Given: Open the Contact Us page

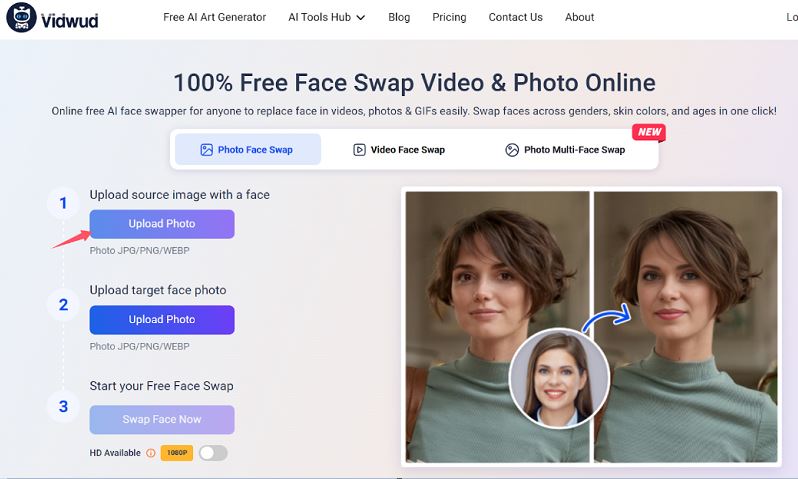Looking at the screenshot, I should (x=516, y=17).
